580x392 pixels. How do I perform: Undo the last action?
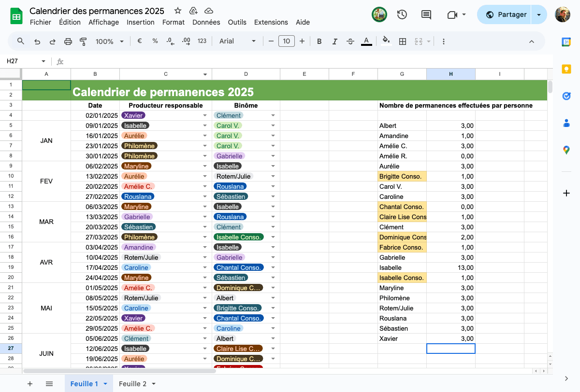coord(37,41)
